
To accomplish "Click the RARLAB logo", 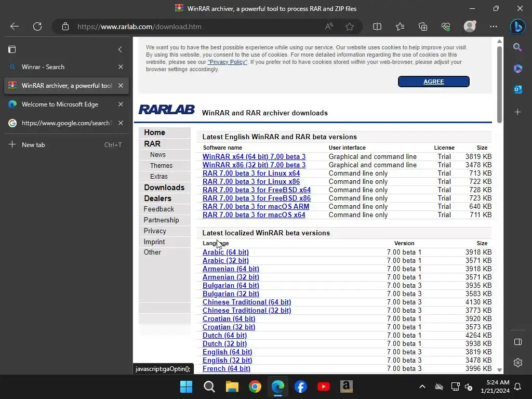I will 167,110.
